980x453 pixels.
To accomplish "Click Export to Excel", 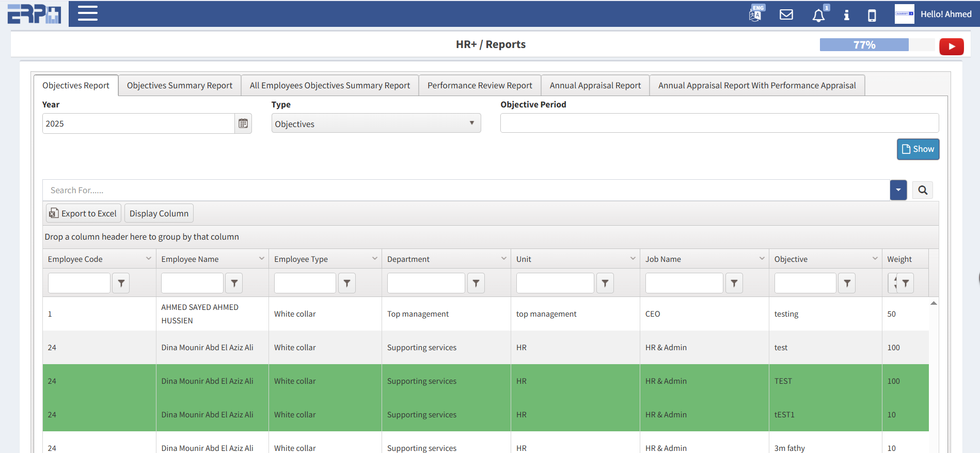I will pos(84,213).
